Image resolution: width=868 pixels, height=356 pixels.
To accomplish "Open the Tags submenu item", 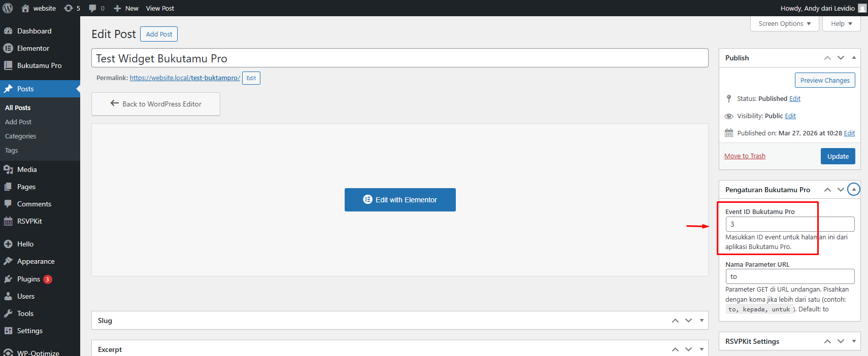I will tap(11, 150).
